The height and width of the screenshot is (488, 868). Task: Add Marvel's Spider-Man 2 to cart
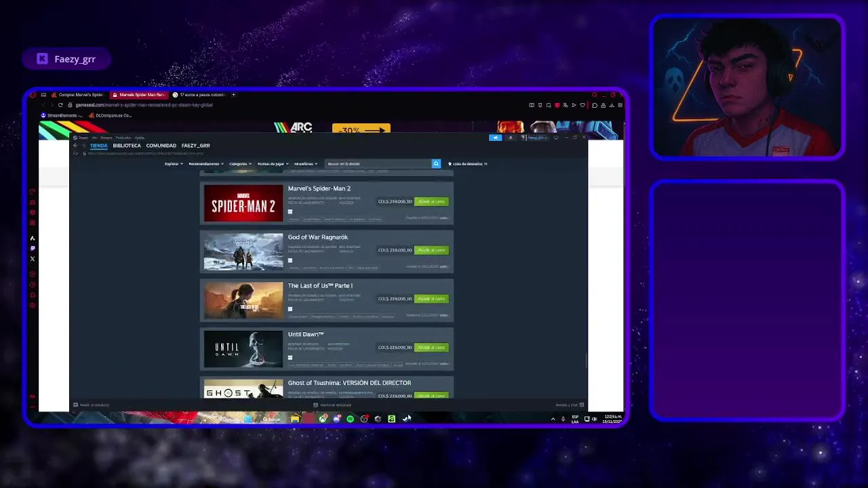[x=431, y=201]
